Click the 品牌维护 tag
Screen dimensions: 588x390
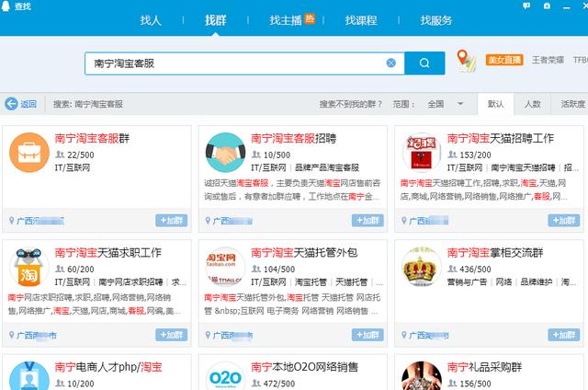[x=537, y=281]
